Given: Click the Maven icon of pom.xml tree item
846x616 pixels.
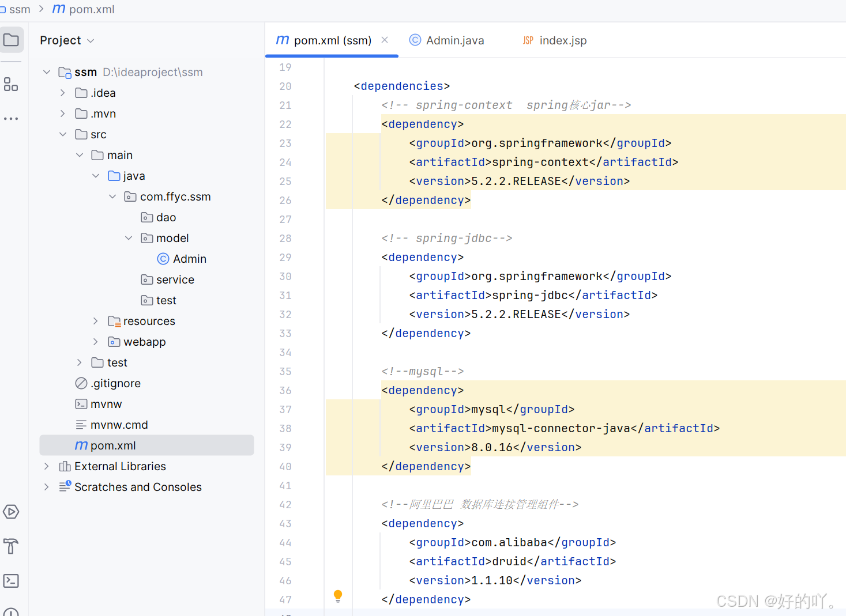Looking at the screenshot, I should [x=81, y=445].
